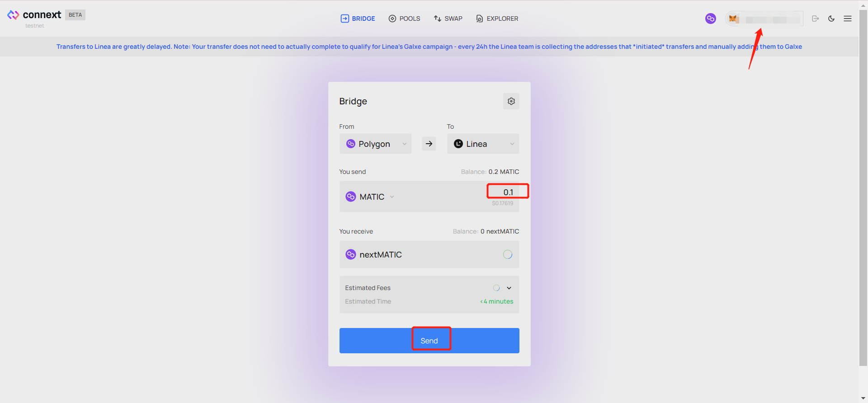Open the From chain Polygon dropdown

click(x=375, y=144)
